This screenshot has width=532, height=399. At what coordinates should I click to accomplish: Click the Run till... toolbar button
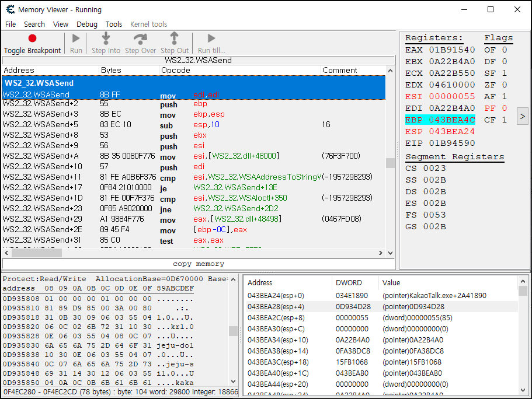point(211,43)
